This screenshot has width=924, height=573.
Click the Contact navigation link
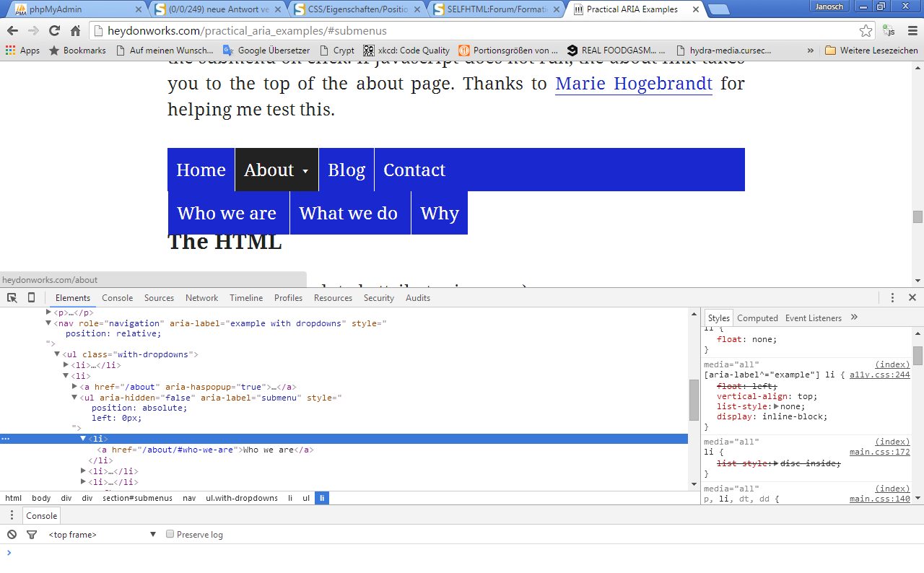click(x=414, y=170)
